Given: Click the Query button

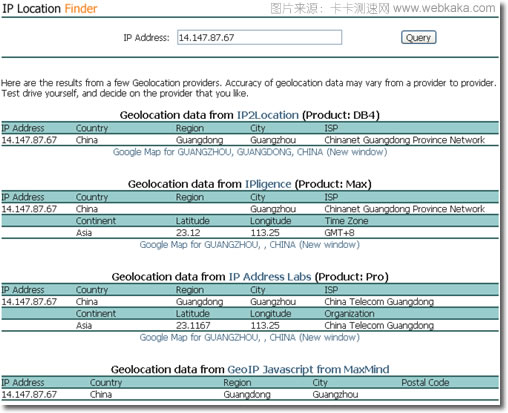Looking at the screenshot, I should [x=418, y=37].
